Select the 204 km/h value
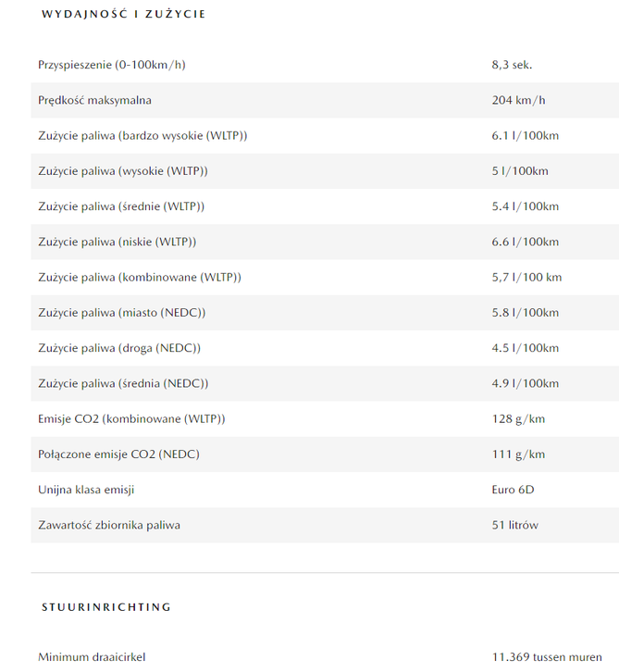 point(518,100)
